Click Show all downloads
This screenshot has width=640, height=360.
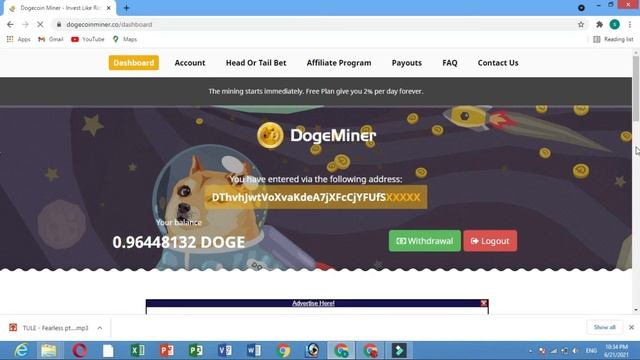click(x=604, y=327)
